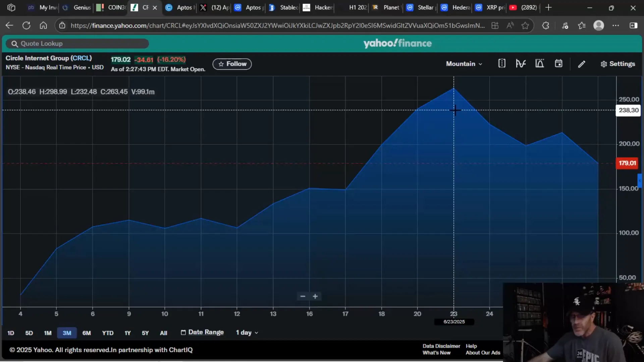Select the 1Y time range
644x362 pixels.
[128, 333]
